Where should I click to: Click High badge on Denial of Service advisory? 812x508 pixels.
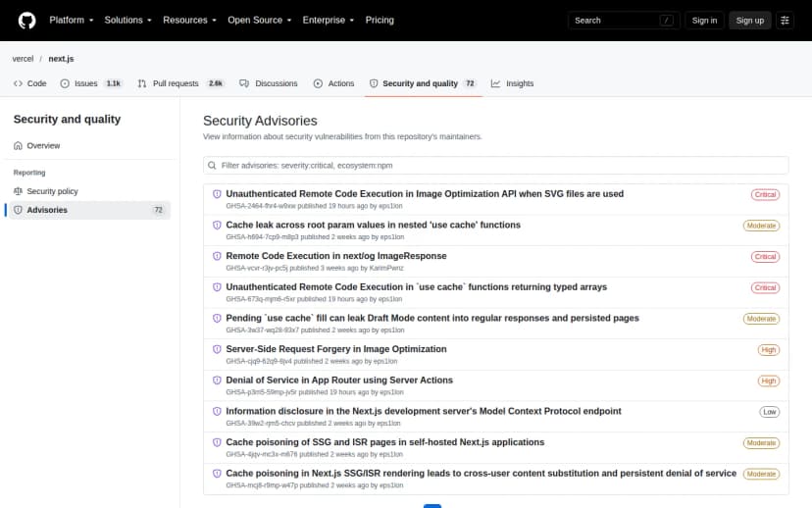point(769,381)
